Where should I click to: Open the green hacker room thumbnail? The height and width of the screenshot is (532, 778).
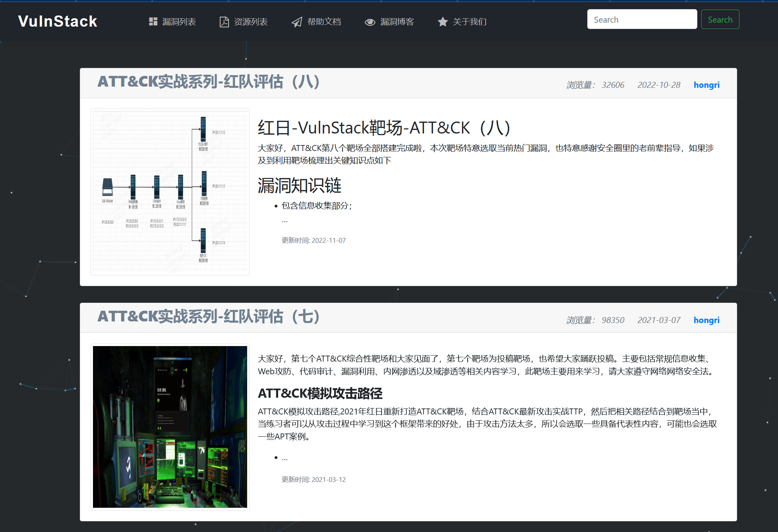click(x=170, y=427)
